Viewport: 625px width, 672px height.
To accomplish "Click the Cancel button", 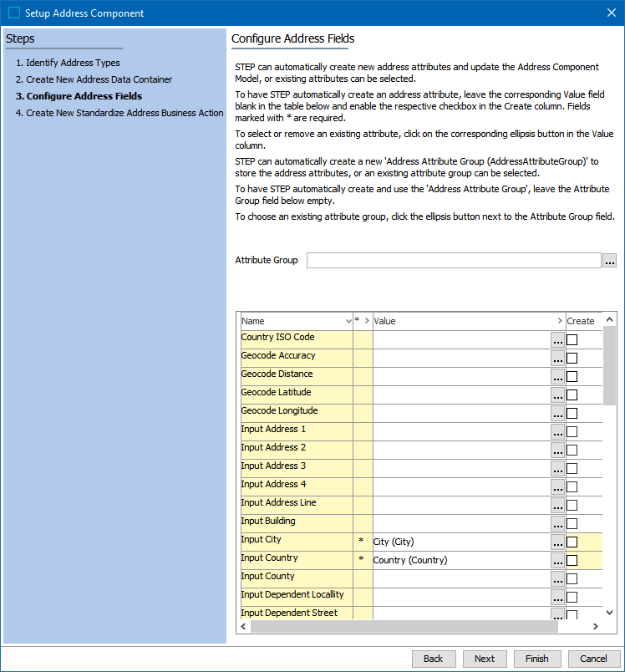I will pyautogui.click(x=594, y=659).
